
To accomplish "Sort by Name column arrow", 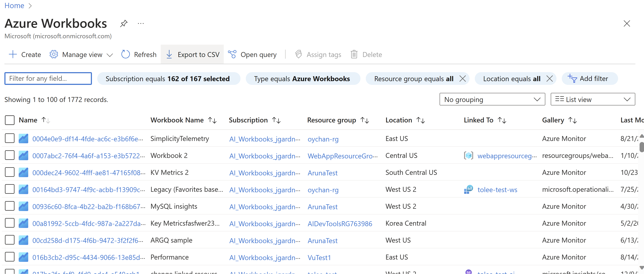I will [46, 120].
